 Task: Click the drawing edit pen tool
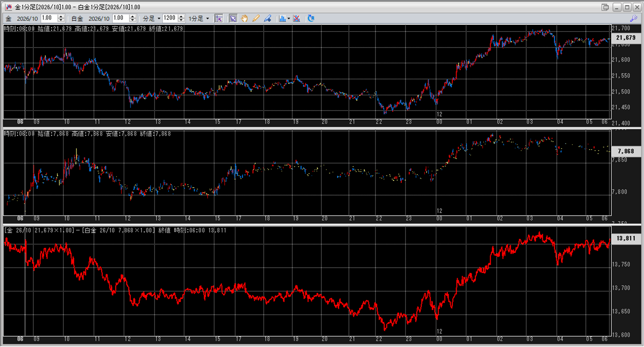pos(267,19)
